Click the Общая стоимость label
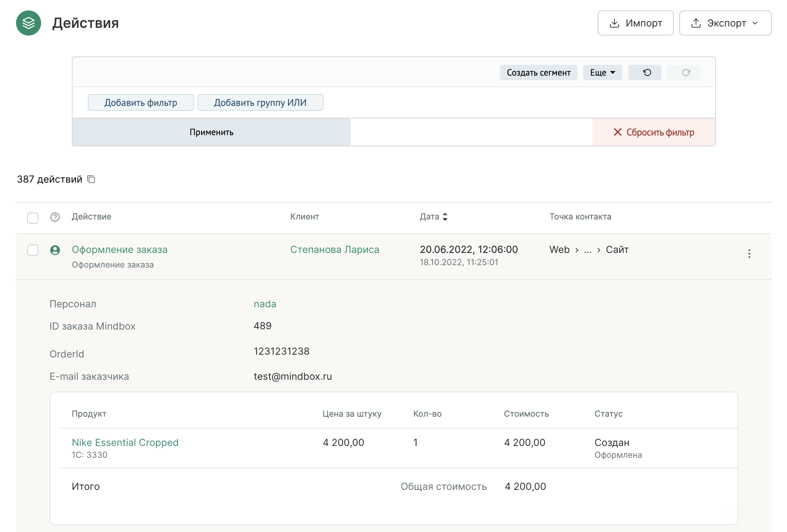787x532 pixels. [x=444, y=486]
